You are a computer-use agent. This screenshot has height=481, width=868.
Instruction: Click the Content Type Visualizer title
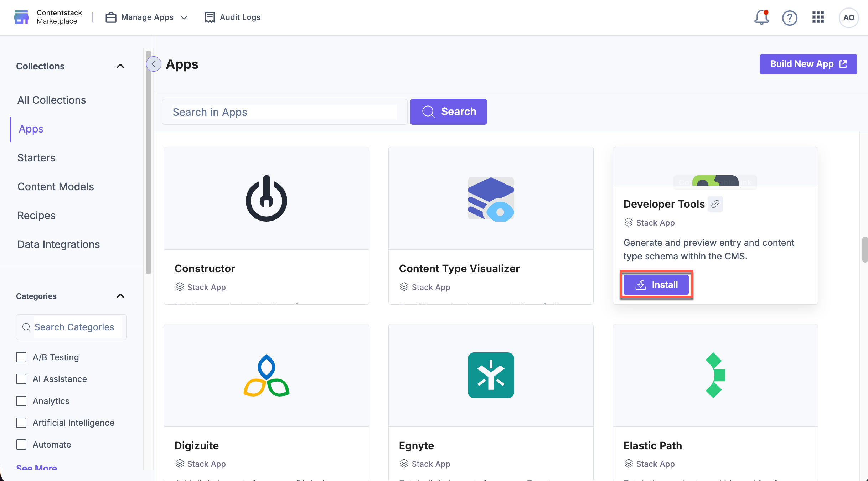coord(459,268)
